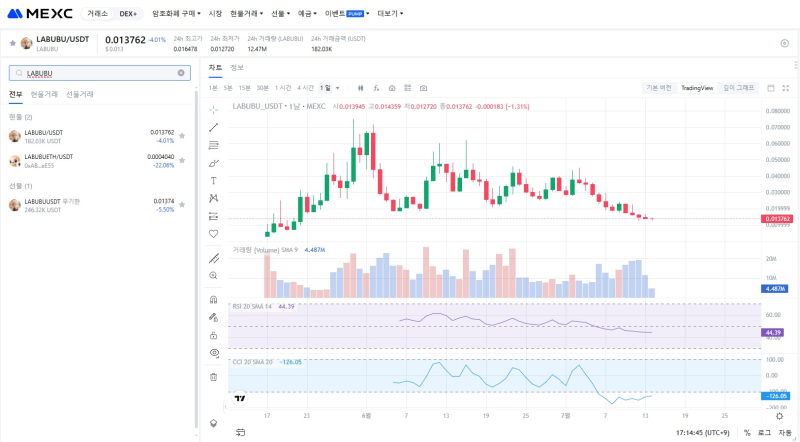Switch to 기본 버전 chart
Image resolution: width=800 pixels, height=442 pixels.
(x=659, y=88)
